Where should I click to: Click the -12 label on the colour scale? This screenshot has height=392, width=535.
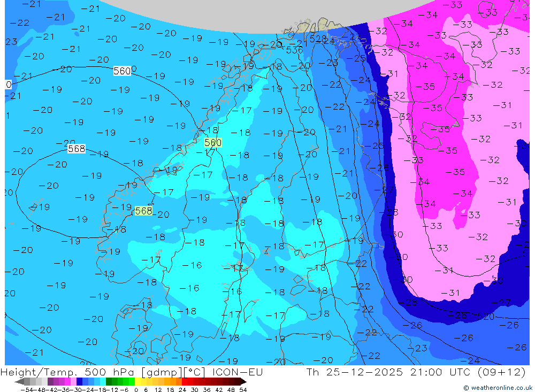(112, 390)
